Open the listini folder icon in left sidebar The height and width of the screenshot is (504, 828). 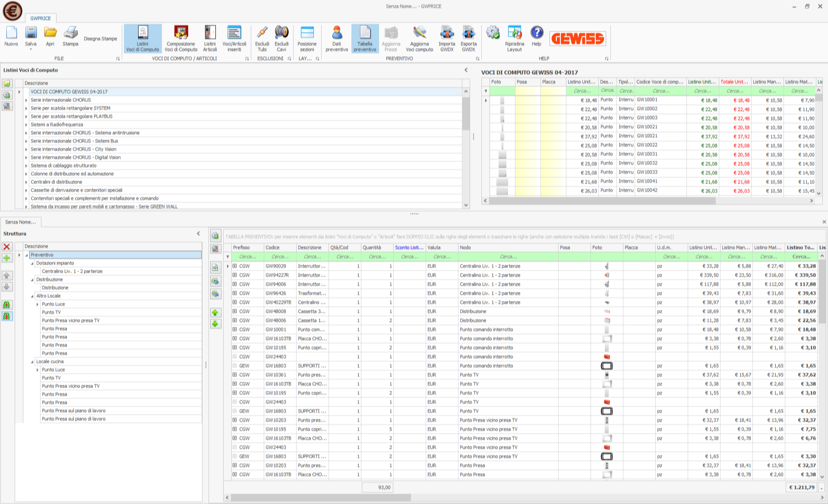(7, 84)
